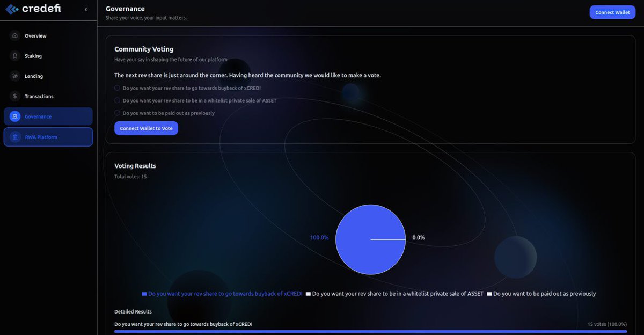
Task: Click 'Share your voice, your input matters.' subtitle
Action: point(146,18)
